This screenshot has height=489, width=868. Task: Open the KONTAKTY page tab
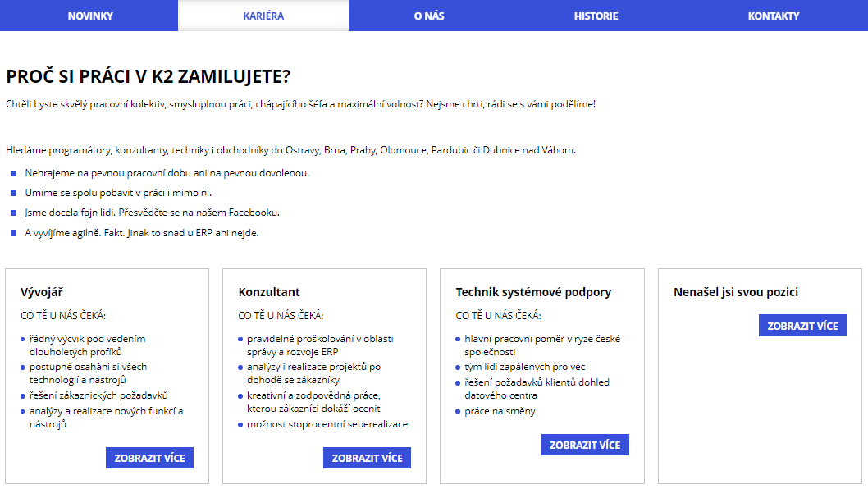tap(773, 16)
